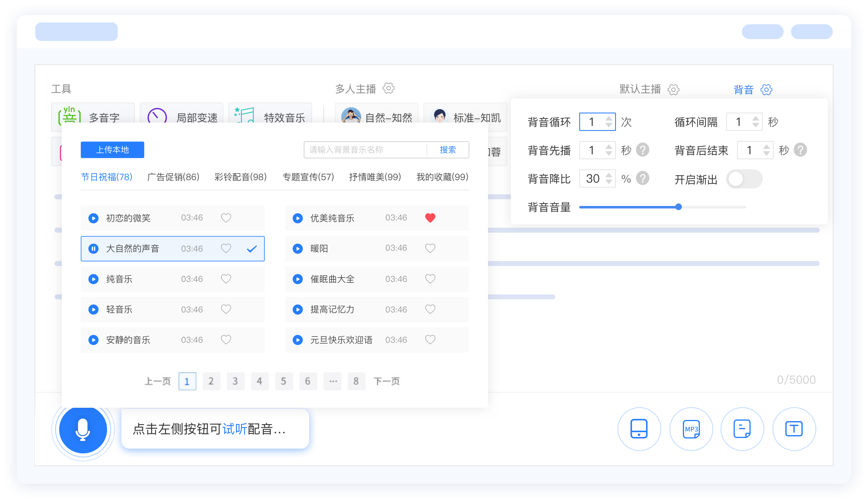The image size is (868, 502).
Task: Favorite 提高记忆力 with heart icon
Action: (430, 309)
